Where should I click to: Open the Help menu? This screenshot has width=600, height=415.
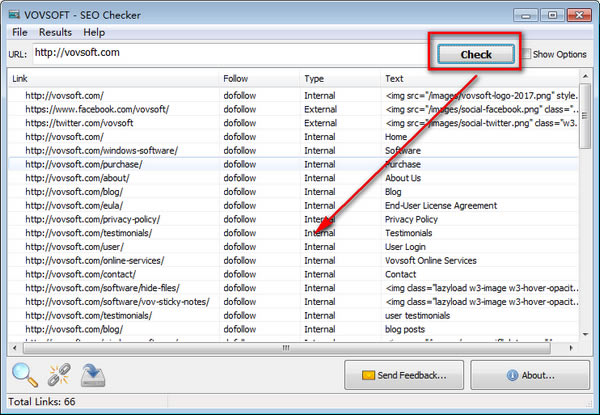coord(94,33)
